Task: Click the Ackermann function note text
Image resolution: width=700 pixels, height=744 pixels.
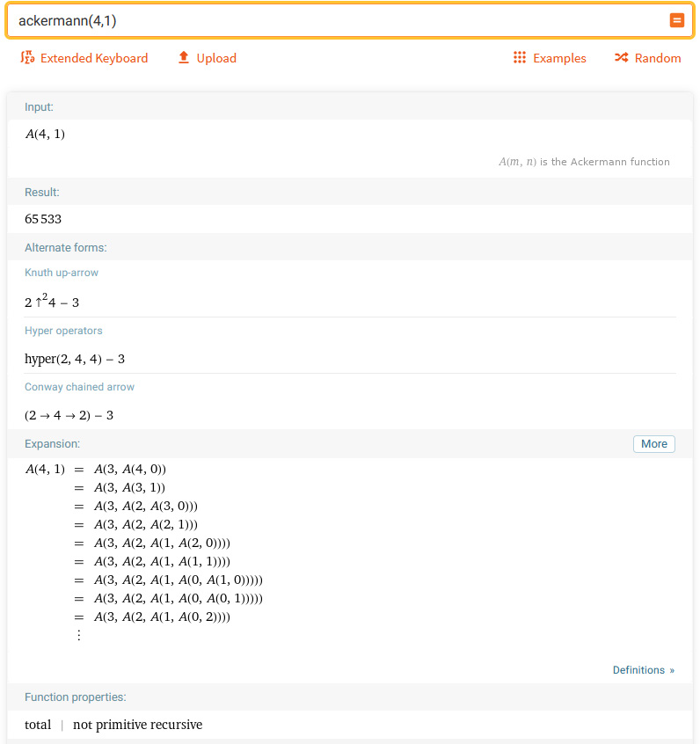Action: [584, 162]
